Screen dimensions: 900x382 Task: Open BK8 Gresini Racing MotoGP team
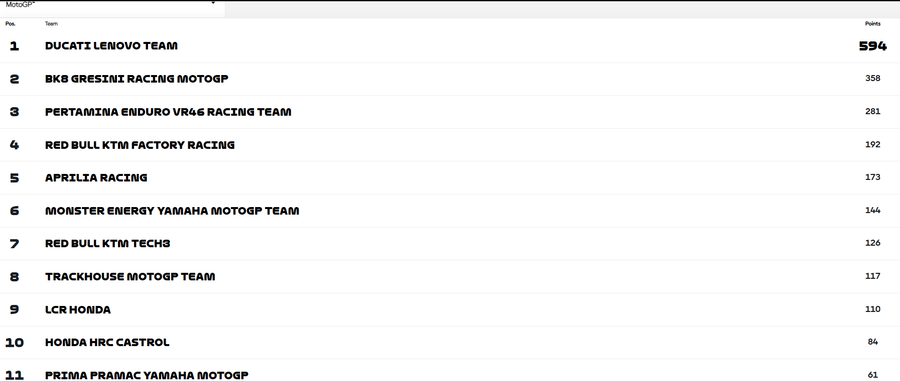pos(137,79)
